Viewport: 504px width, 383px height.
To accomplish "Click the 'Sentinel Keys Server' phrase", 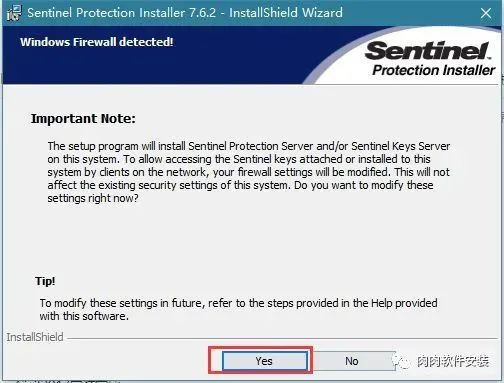I will point(401,146).
